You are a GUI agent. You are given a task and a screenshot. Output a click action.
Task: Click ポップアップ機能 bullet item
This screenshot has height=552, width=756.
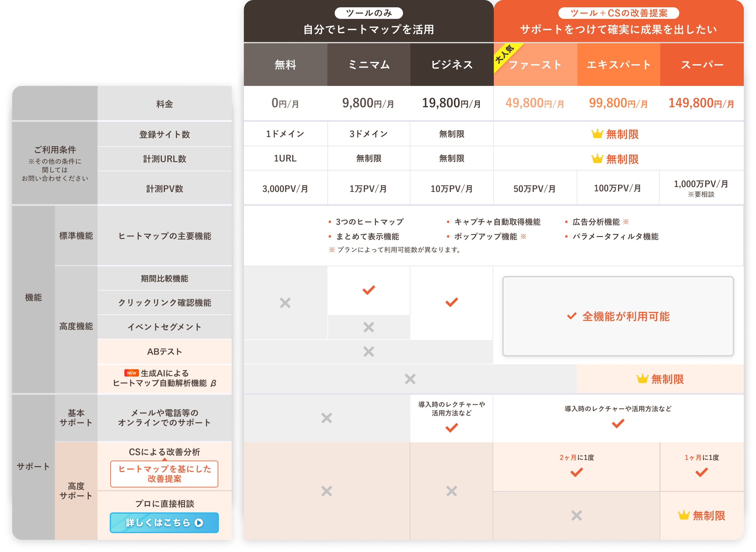[x=486, y=236]
